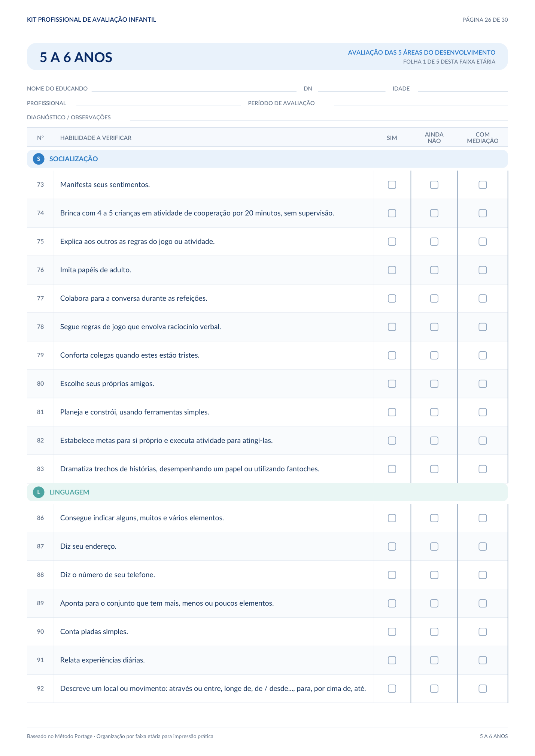
Task: Click the blue S Socialização icon
Action: pyautogui.click(x=39, y=159)
